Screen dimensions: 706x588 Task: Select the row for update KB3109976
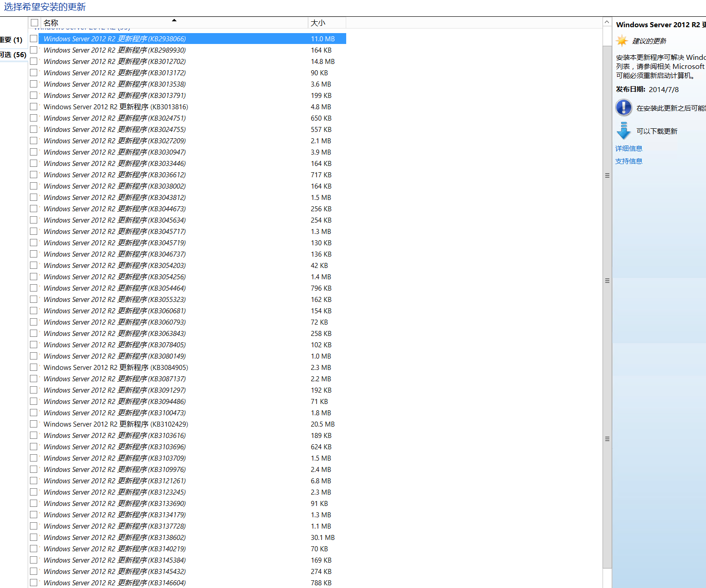(x=188, y=469)
